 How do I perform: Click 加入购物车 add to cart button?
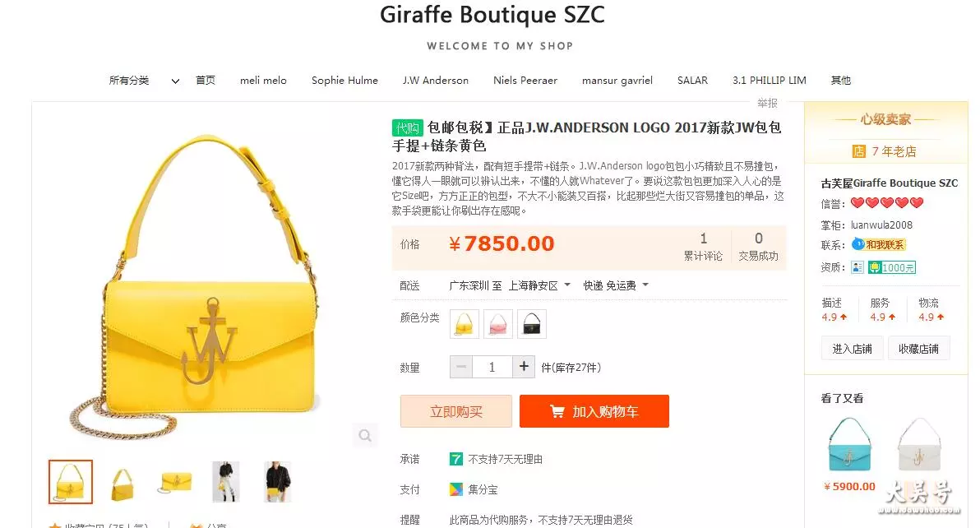(594, 411)
